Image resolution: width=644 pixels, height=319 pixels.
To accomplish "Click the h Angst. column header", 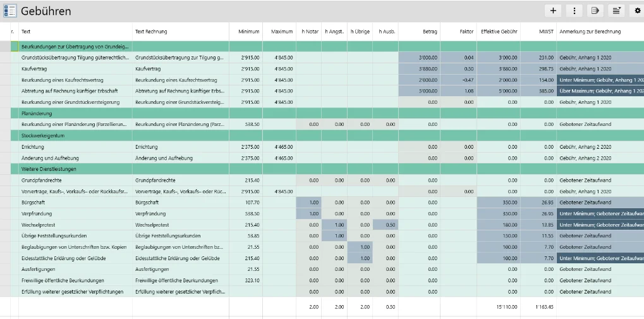I will (x=334, y=32).
